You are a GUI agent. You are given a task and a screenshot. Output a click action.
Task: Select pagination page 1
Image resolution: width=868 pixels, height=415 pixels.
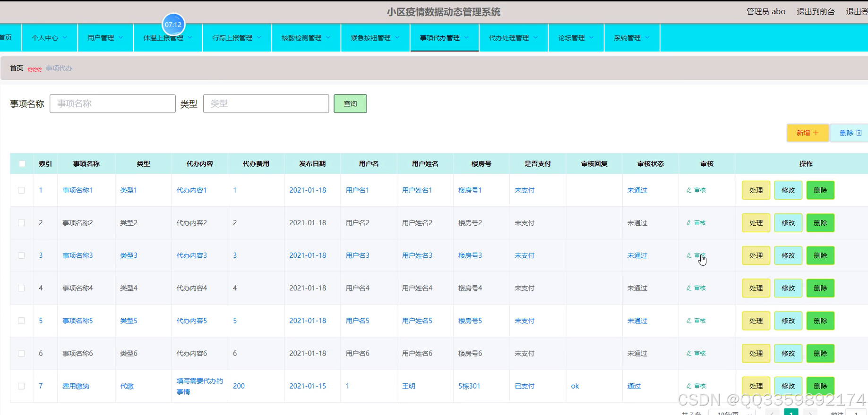791,412
